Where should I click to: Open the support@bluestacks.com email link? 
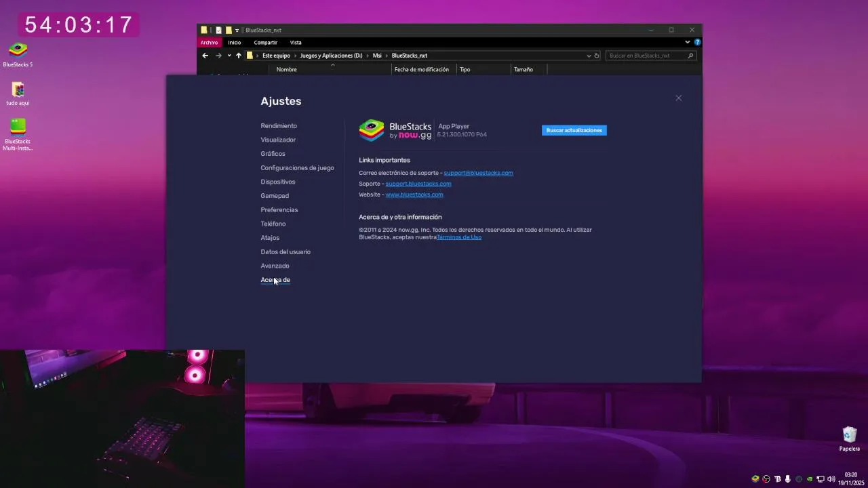[478, 173]
